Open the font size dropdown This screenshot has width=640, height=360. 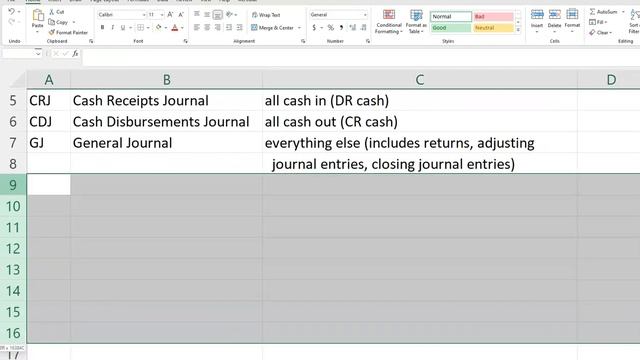pyautogui.click(x=162, y=15)
